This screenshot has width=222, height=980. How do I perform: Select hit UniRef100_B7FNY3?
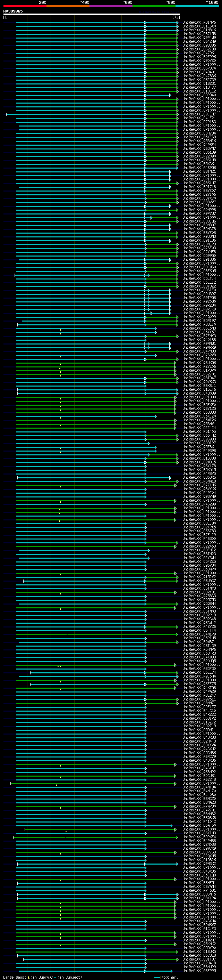[x=199, y=336]
